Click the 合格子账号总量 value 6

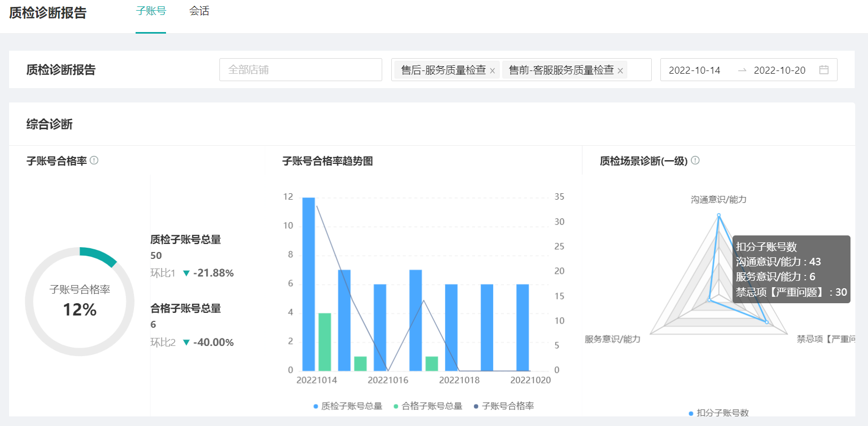(x=153, y=325)
